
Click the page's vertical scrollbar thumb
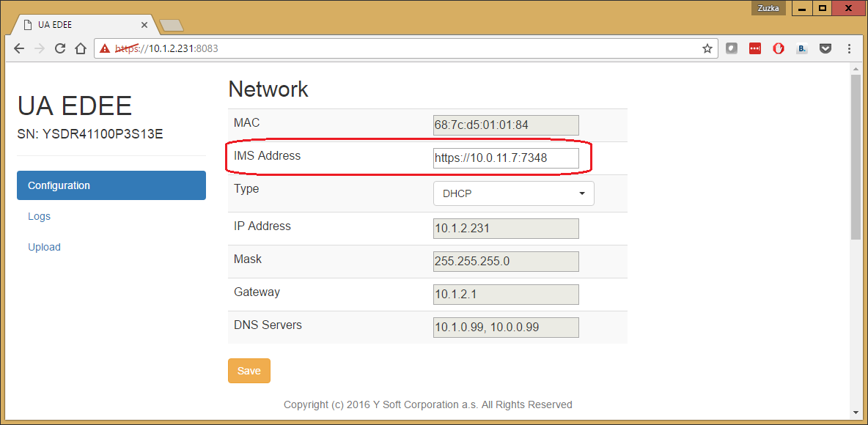[x=855, y=156]
